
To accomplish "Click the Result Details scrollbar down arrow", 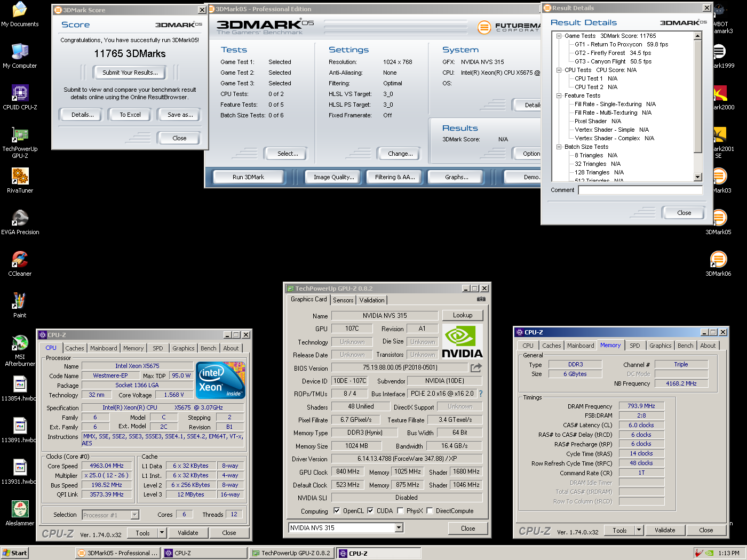I will point(698,177).
